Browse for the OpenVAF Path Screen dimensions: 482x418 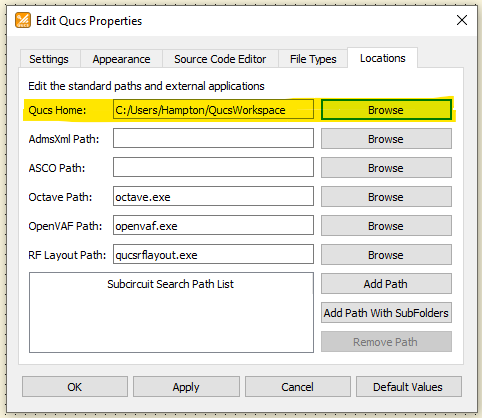point(386,226)
